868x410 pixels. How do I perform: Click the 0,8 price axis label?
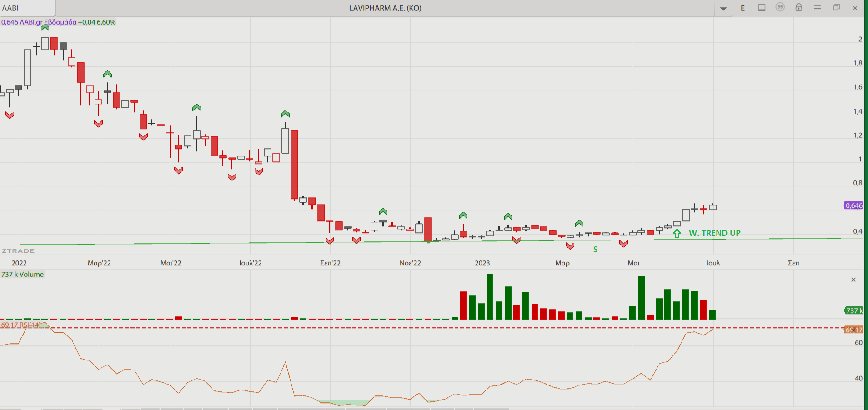pos(858,183)
